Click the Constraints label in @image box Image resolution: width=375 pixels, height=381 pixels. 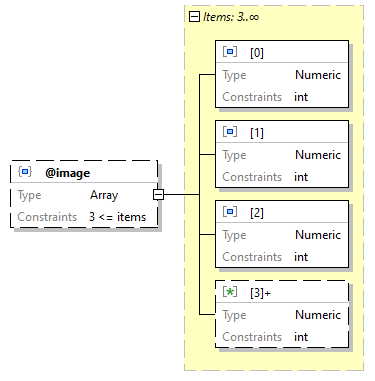pos(47,217)
